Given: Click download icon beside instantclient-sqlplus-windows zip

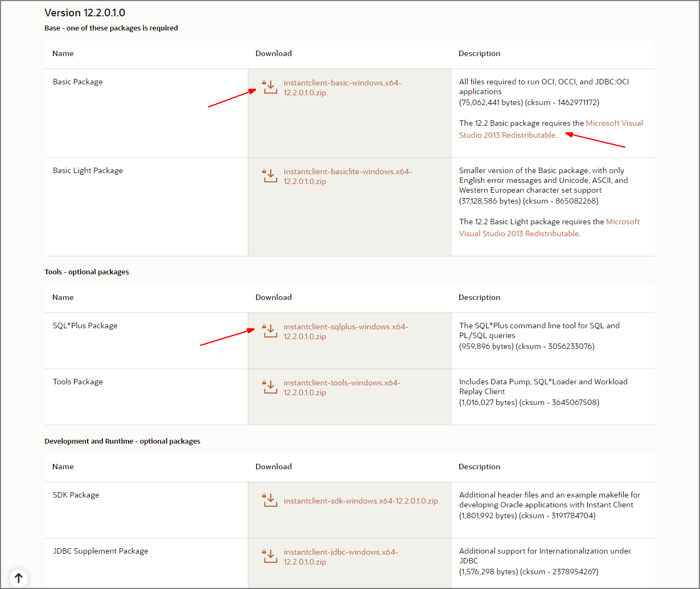Looking at the screenshot, I should (270, 331).
